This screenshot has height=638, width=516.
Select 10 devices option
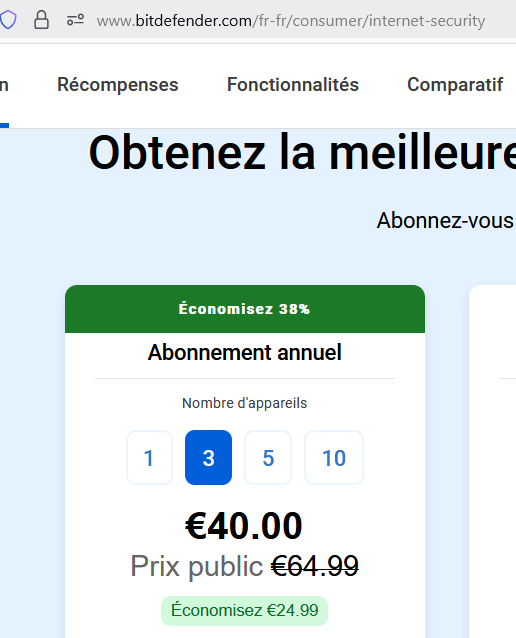[x=334, y=457]
